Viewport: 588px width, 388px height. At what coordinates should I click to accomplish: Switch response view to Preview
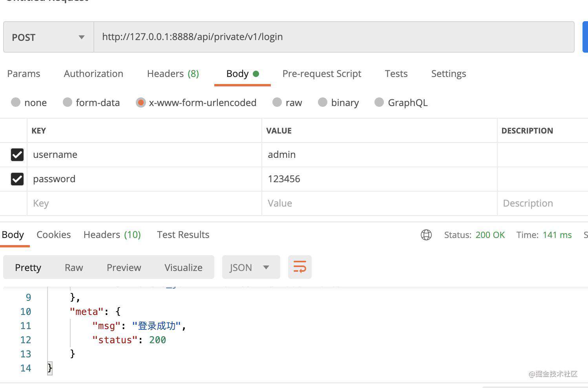pos(124,267)
